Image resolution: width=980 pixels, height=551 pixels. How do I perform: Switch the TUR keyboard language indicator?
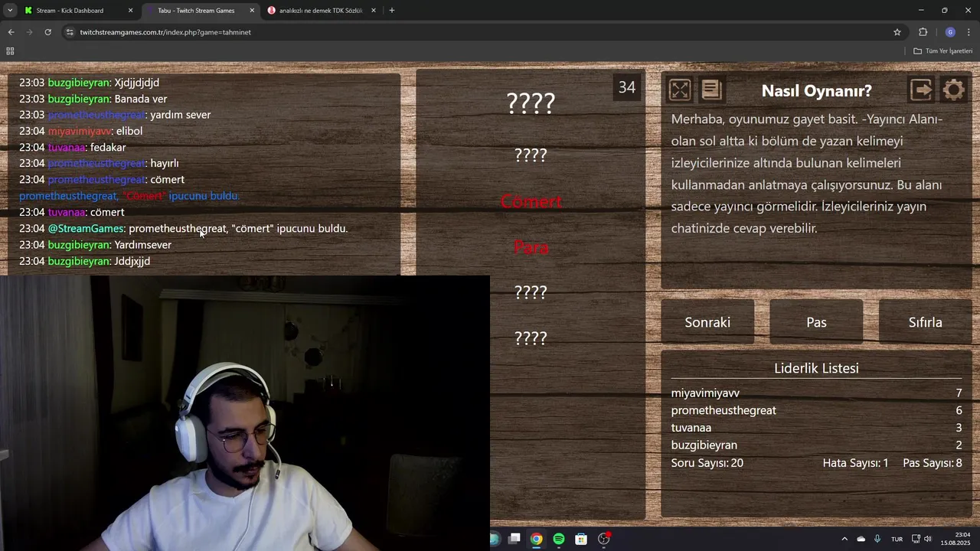897,540
